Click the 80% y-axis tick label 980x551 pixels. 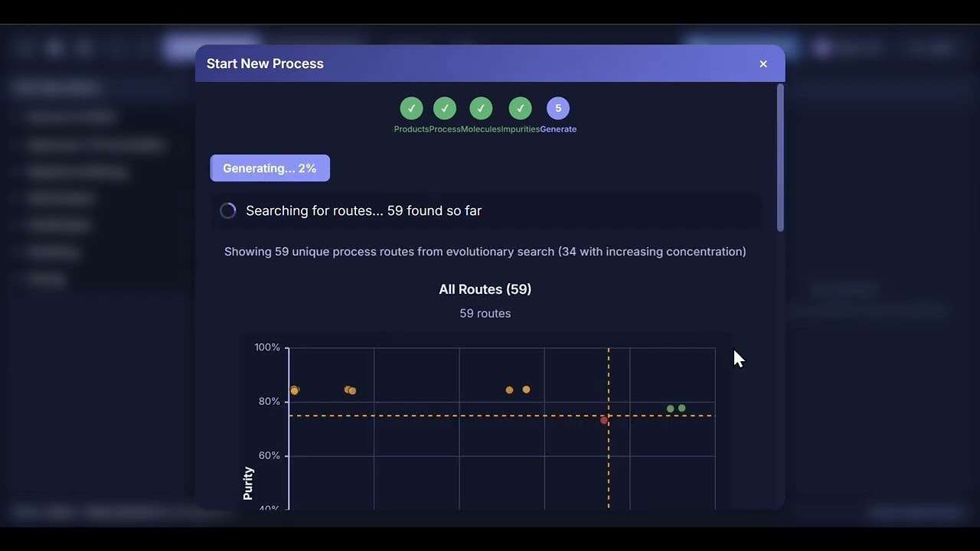(268, 402)
